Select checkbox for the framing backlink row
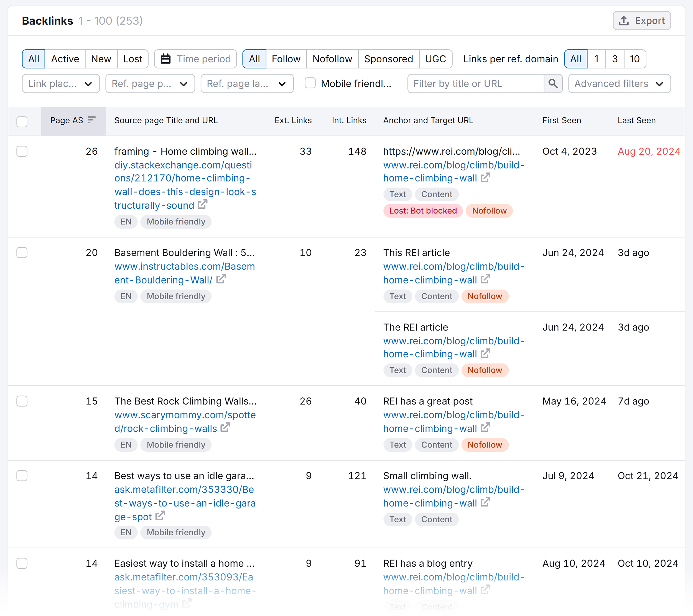 pyautogui.click(x=22, y=152)
